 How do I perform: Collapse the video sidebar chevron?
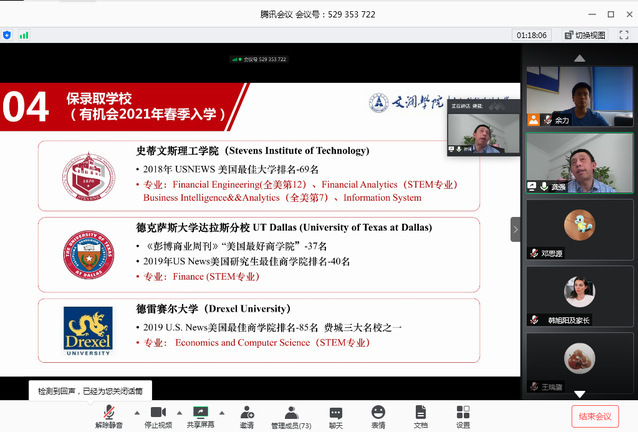pos(516,229)
